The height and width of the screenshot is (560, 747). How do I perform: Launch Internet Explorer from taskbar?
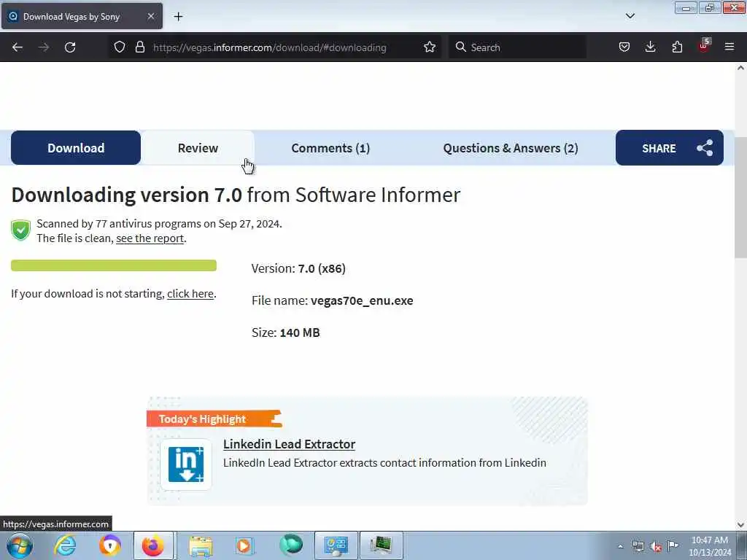click(65, 545)
